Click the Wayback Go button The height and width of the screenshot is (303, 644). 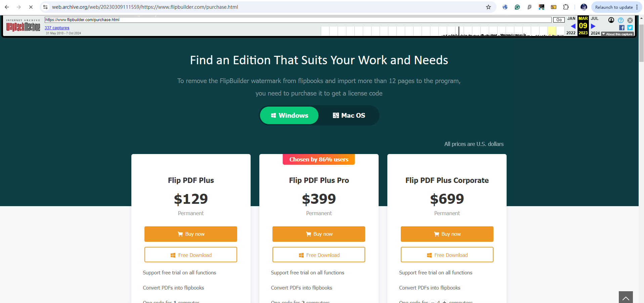coord(559,20)
